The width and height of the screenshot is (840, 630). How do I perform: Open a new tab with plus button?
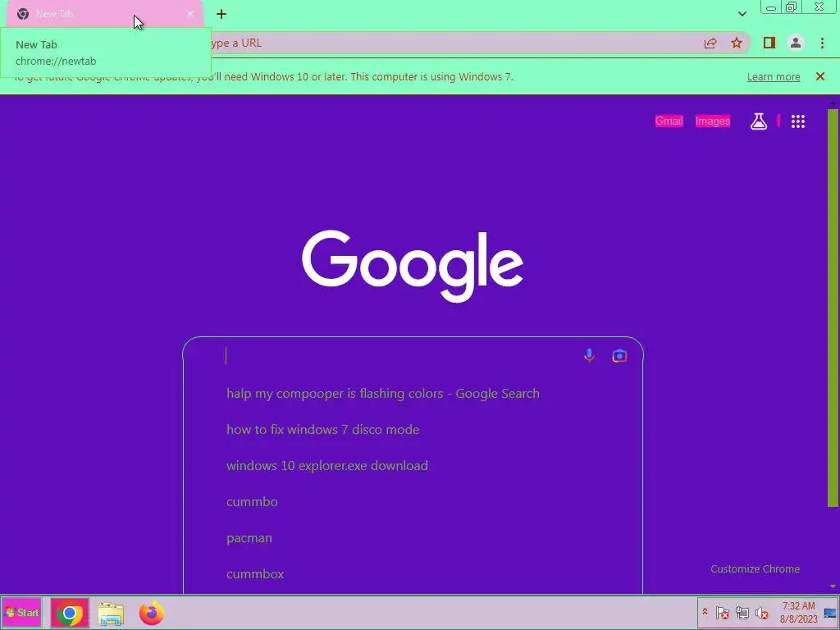(x=221, y=14)
